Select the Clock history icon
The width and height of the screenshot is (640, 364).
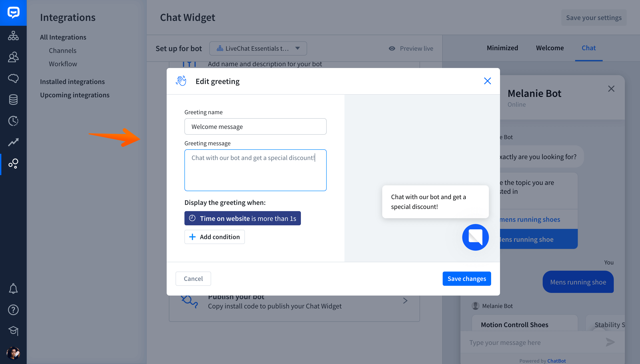[x=13, y=121]
